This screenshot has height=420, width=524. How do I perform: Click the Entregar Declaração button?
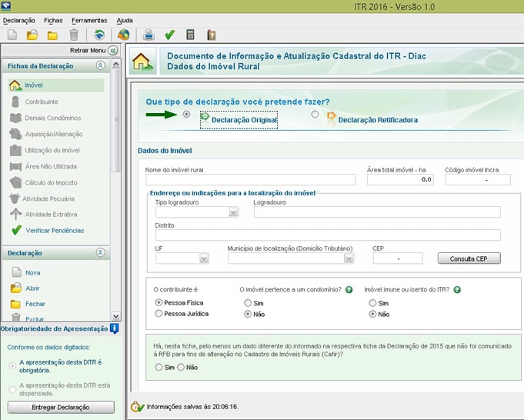pyautogui.click(x=61, y=407)
